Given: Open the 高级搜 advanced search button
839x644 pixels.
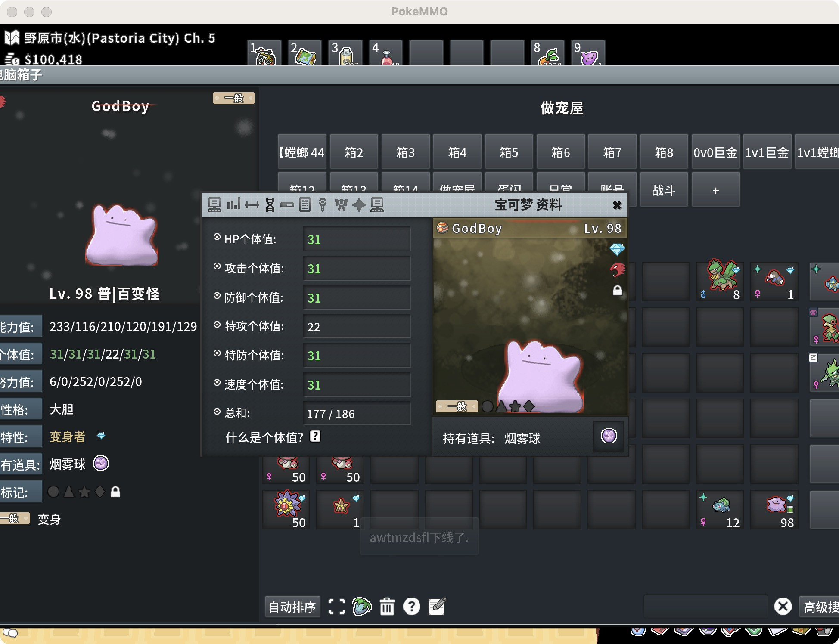Looking at the screenshot, I should (819, 607).
